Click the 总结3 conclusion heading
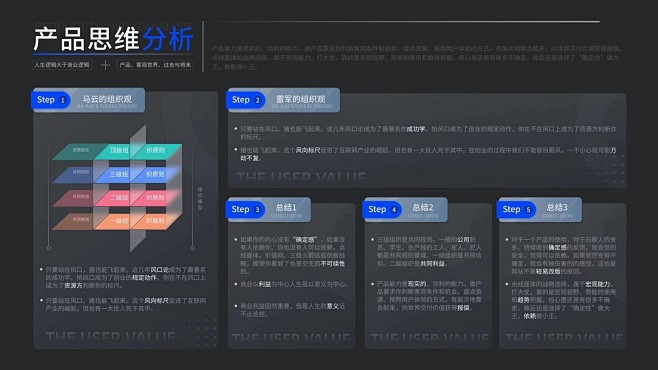The image size is (658, 370). click(557, 207)
